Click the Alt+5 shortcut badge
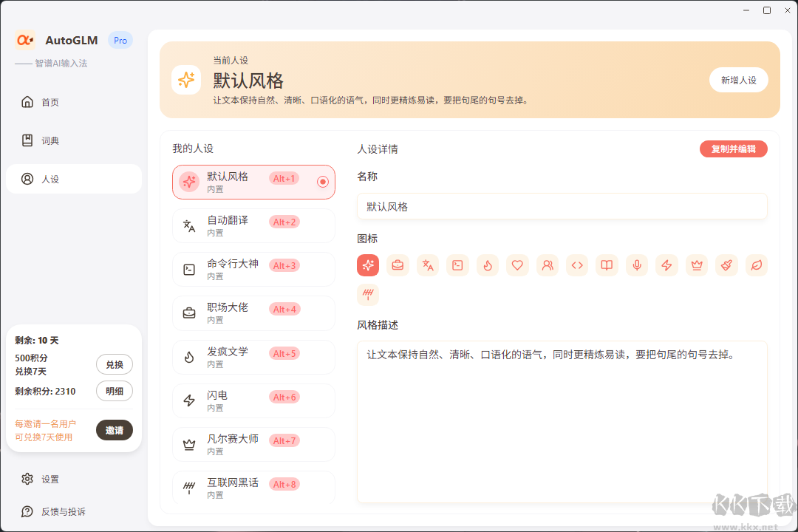The width and height of the screenshot is (798, 532). (284, 354)
